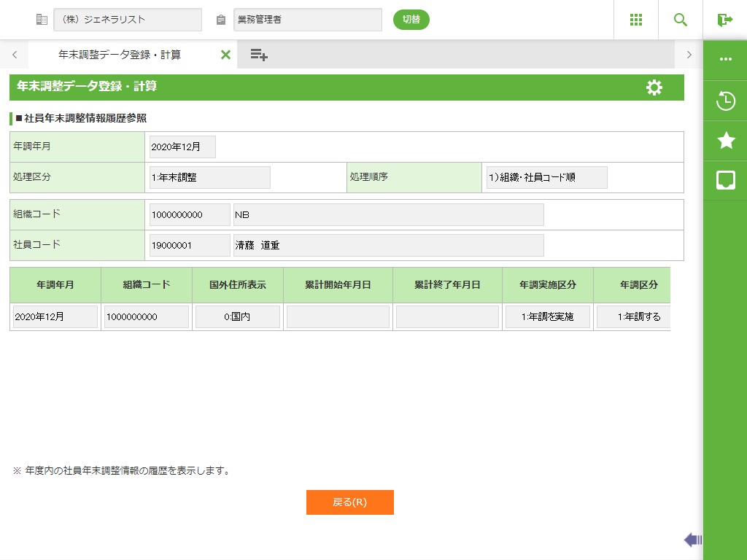The width and height of the screenshot is (747, 560).
Task: Open the inbox tray icon in sidebar
Action: pyautogui.click(x=725, y=180)
